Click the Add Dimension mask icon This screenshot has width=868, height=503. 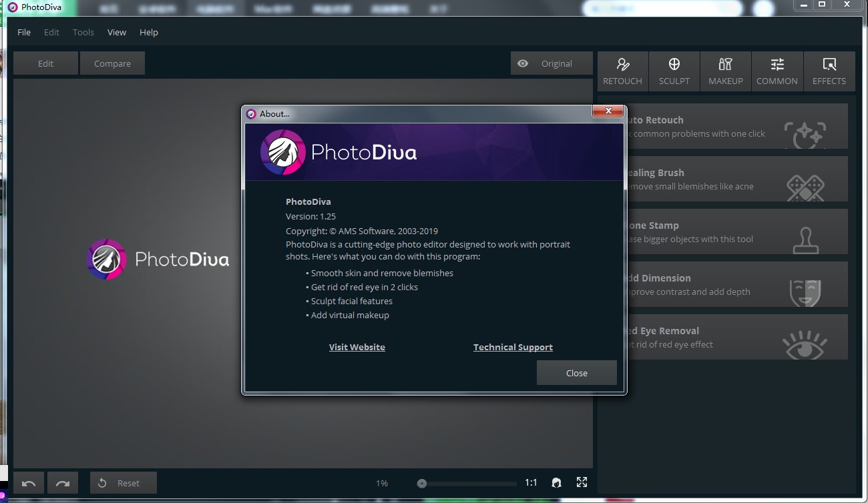click(x=805, y=292)
